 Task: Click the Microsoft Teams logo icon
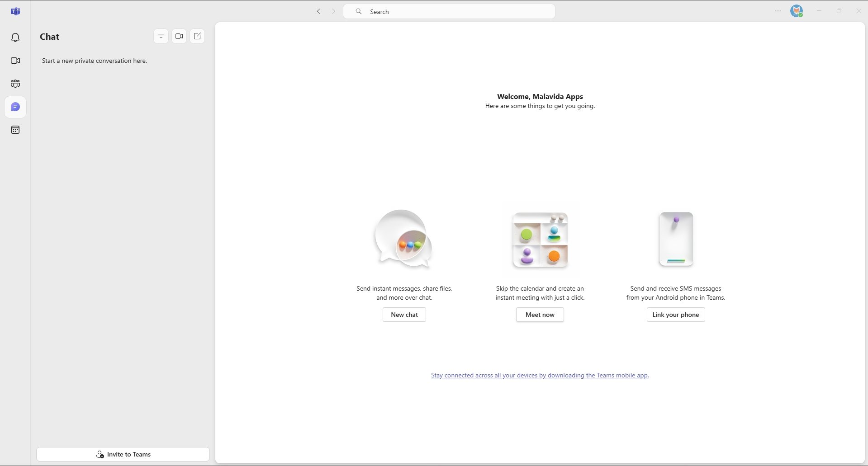coord(15,11)
